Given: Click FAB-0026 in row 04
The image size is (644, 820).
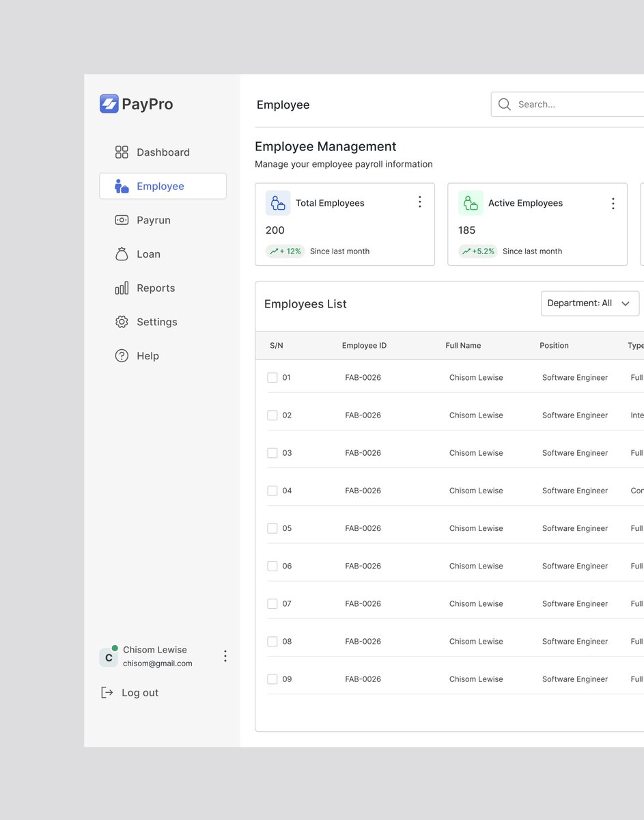Looking at the screenshot, I should click(363, 491).
